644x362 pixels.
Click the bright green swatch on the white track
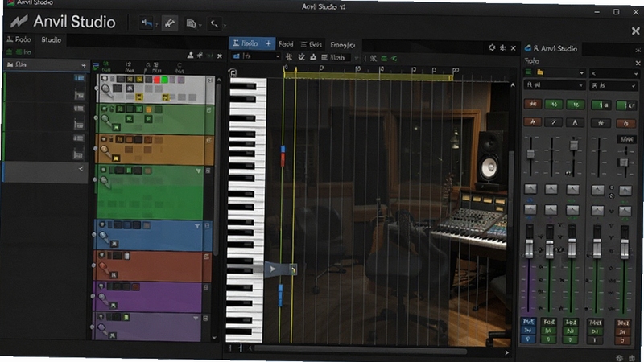(165, 80)
